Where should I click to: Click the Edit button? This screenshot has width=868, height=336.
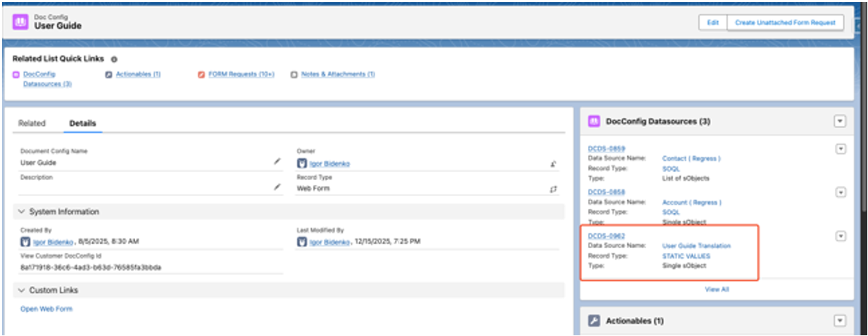(x=712, y=23)
